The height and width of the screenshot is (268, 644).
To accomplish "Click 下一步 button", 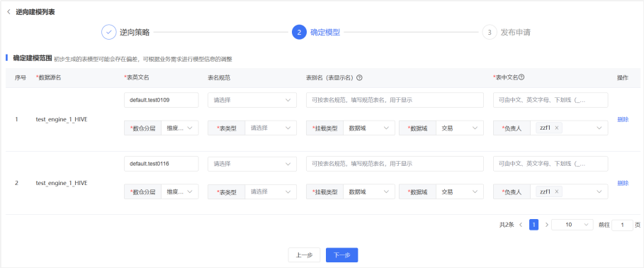I will 341,255.
